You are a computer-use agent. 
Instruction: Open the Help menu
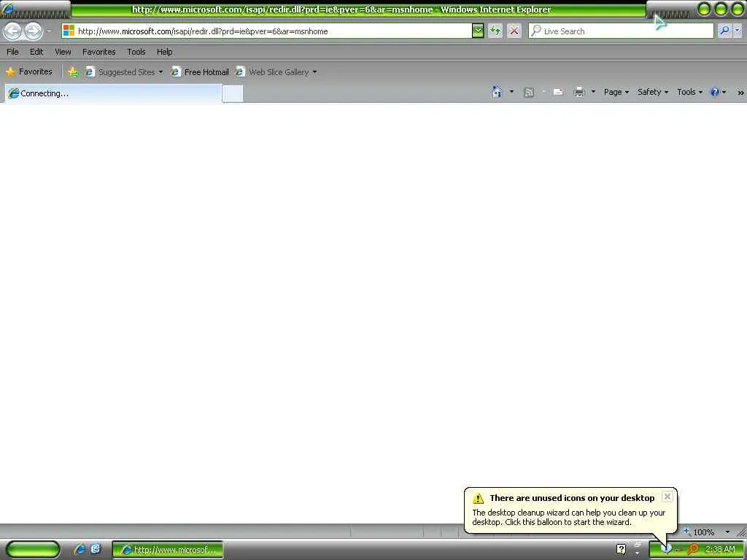[164, 52]
